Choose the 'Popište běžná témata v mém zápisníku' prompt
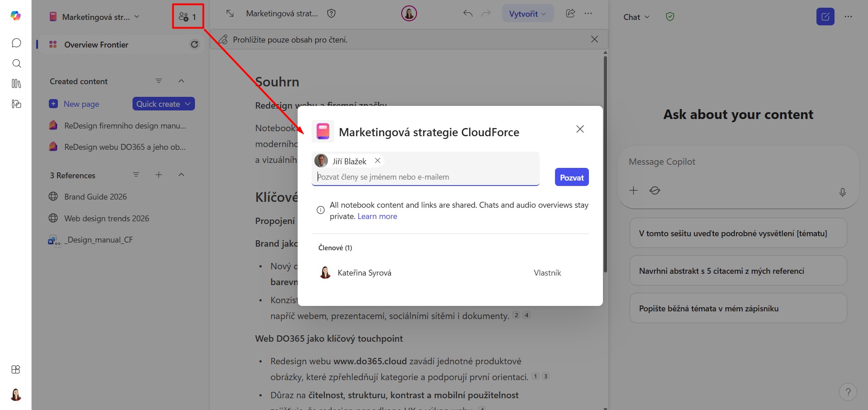This screenshot has height=410, width=868. pos(738,308)
